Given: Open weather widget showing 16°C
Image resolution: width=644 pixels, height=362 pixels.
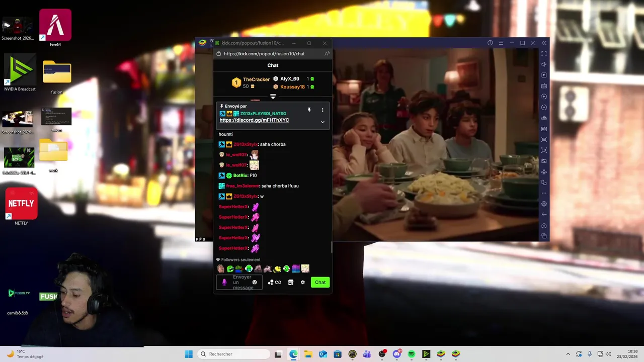Looking at the screenshot, I should click(x=25, y=354).
